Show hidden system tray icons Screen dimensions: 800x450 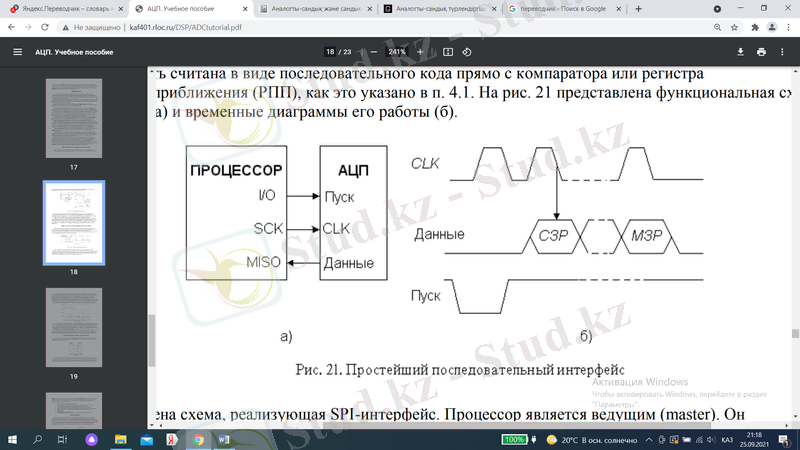tap(649, 440)
